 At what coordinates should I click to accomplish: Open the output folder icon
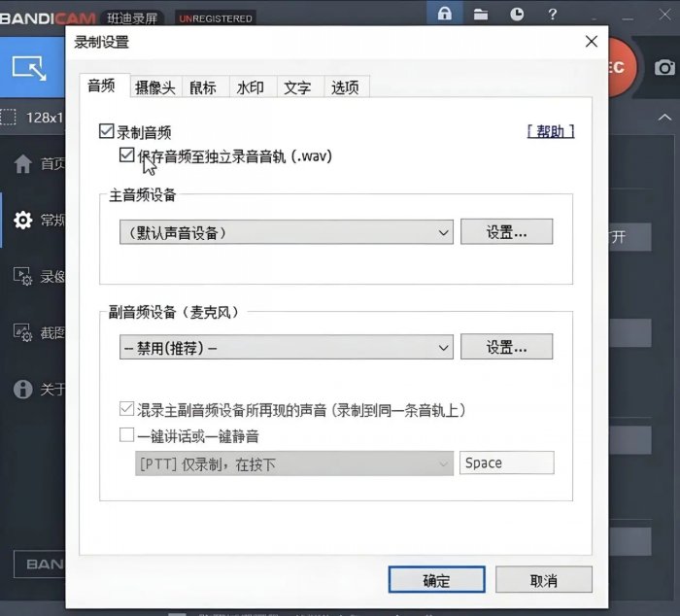pyautogui.click(x=480, y=14)
